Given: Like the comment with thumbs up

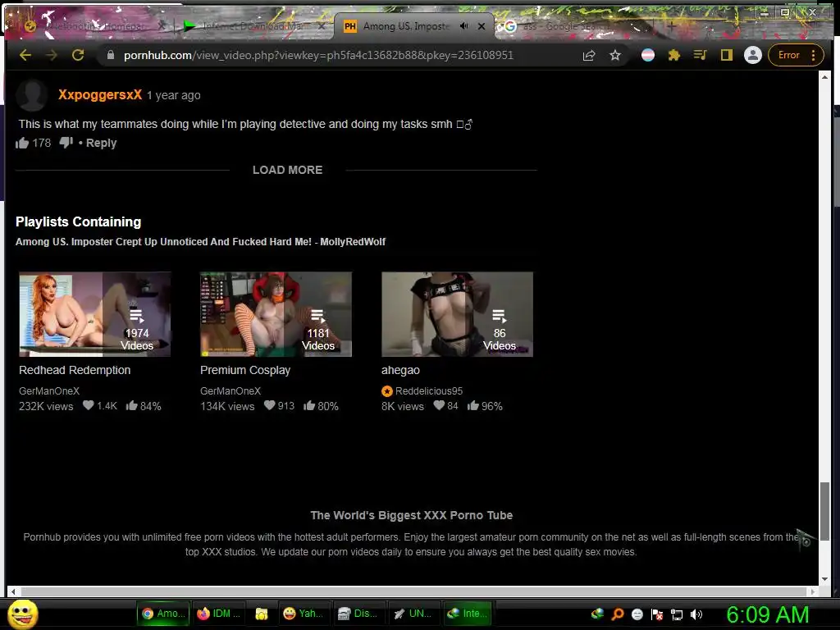Looking at the screenshot, I should [22, 143].
